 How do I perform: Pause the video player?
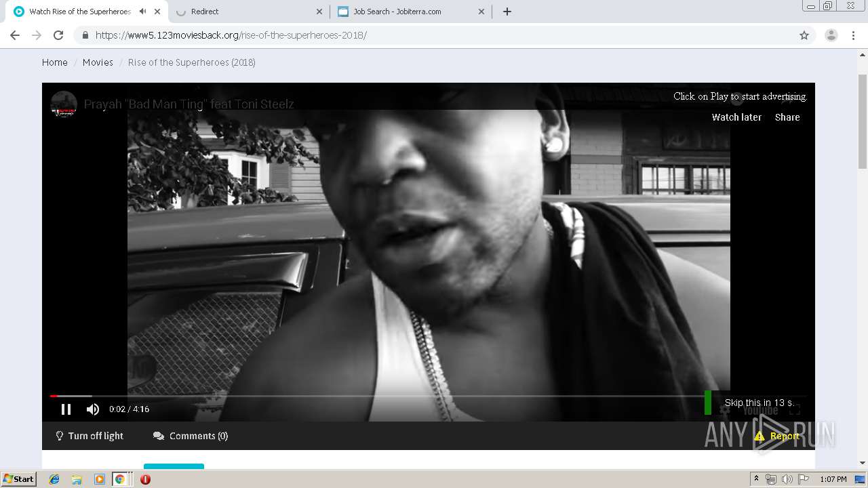click(66, 409)
